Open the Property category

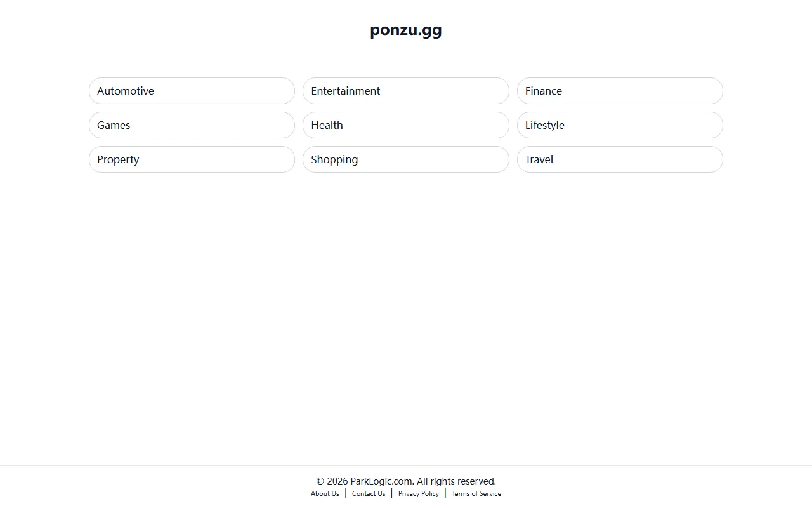pyautogui.click(x=192, y=159)
